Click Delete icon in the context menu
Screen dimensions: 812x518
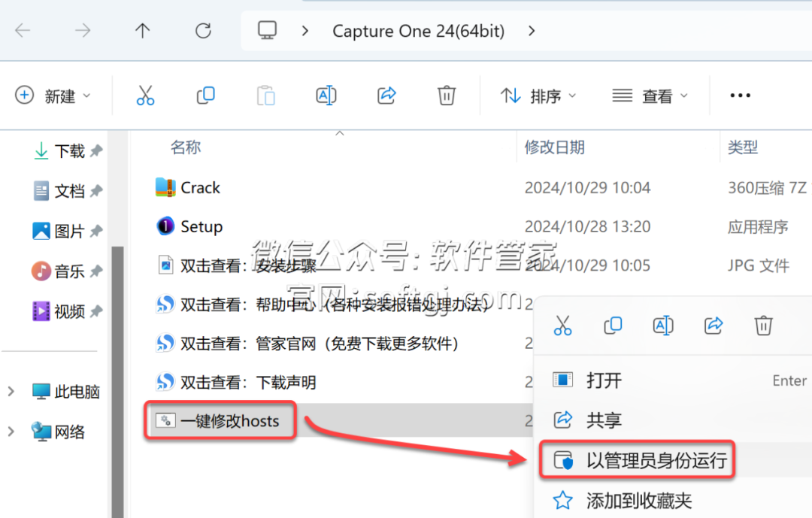click(763, 326)
